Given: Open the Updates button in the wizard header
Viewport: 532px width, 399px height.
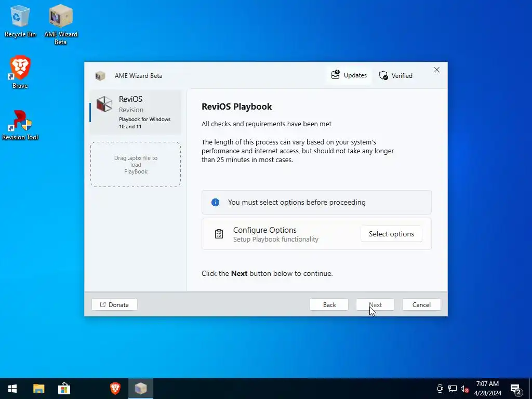Looking at the screenshot, I should click(349, 75).
